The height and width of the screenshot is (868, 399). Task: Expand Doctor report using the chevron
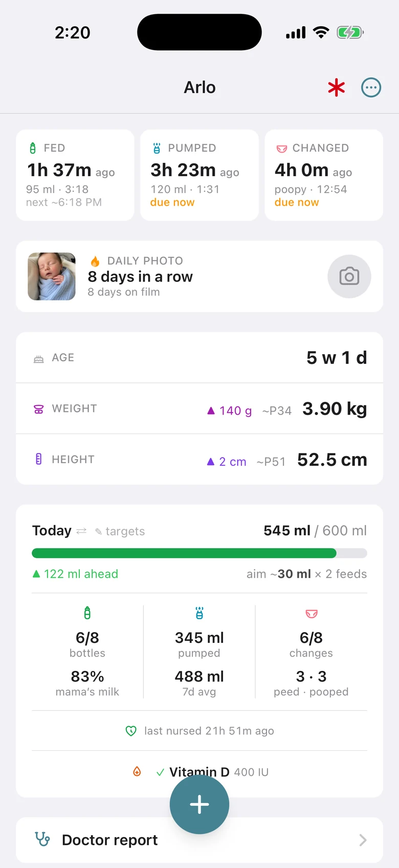(x=363, y=840)
